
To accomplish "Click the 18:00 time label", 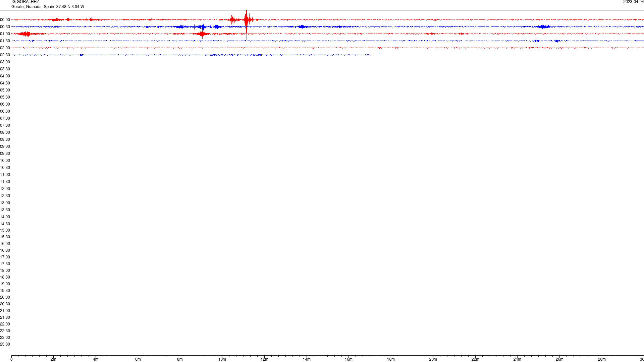I will coord(5,270).
